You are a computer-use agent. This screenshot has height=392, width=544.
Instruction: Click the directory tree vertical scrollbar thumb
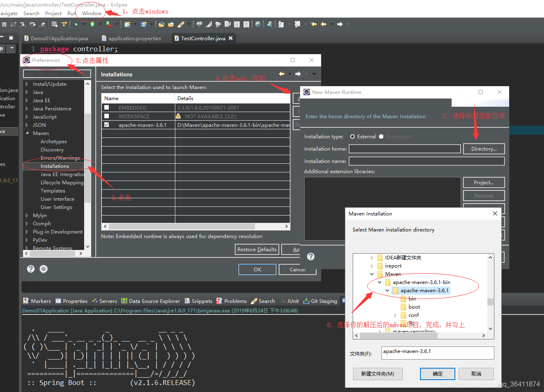[x=490, y=302]
